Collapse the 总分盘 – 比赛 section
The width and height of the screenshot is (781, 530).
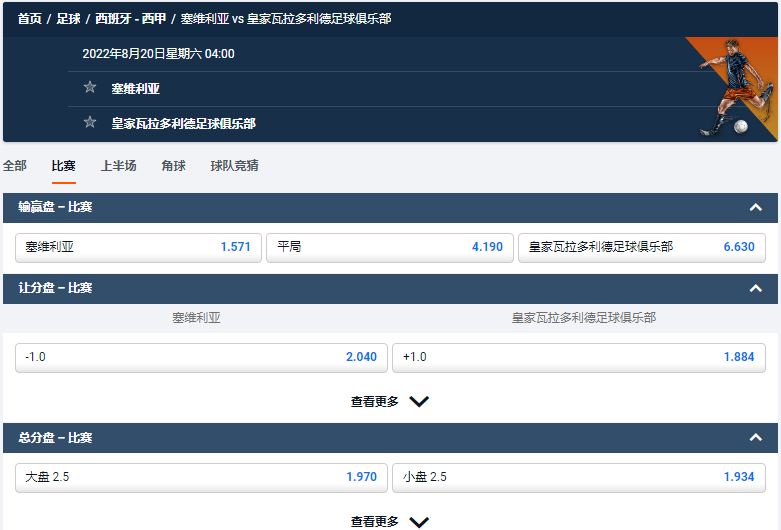click(756, 437)
